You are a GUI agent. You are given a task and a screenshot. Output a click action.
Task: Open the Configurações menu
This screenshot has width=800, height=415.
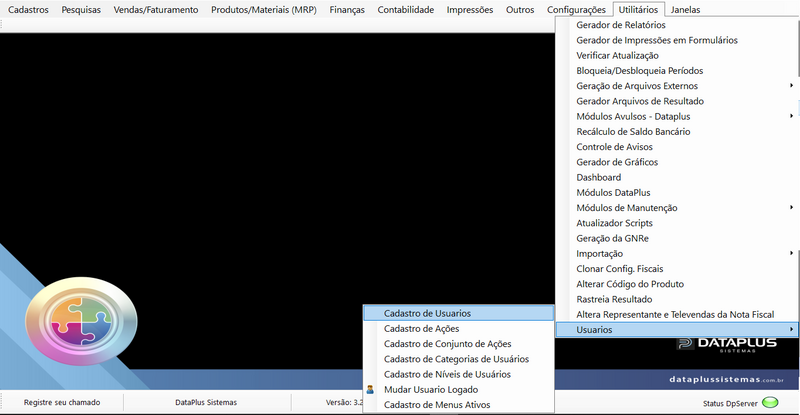[x=576, y=10]
